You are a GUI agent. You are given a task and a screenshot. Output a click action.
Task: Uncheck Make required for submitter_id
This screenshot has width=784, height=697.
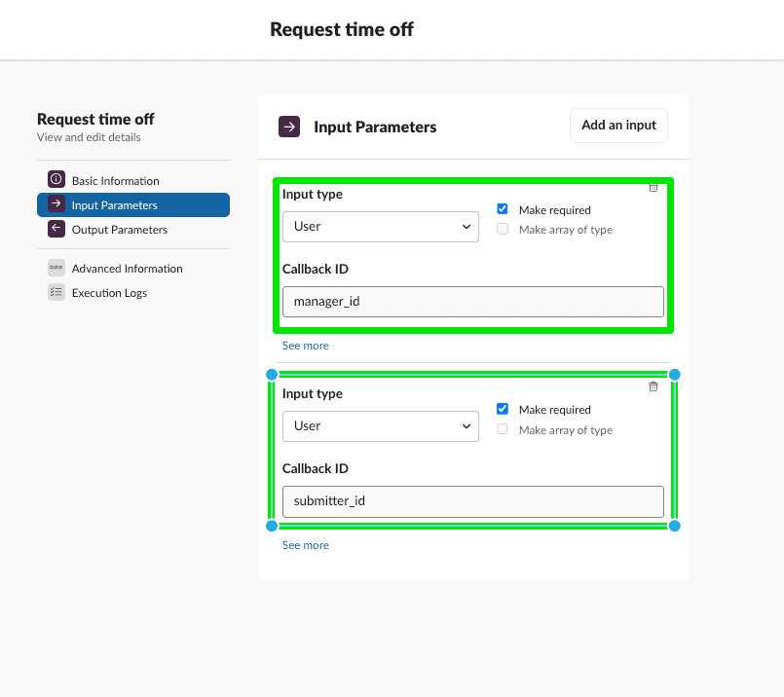[x=502, y=408]
